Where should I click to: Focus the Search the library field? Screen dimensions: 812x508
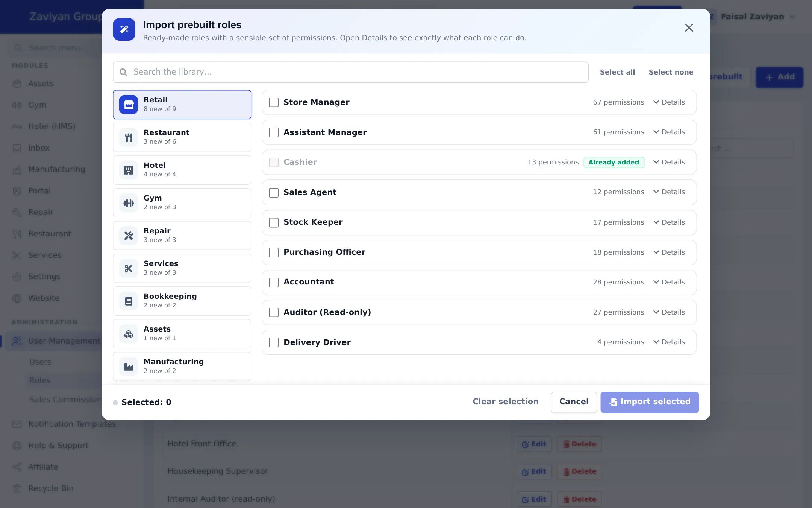pos(350,72)
